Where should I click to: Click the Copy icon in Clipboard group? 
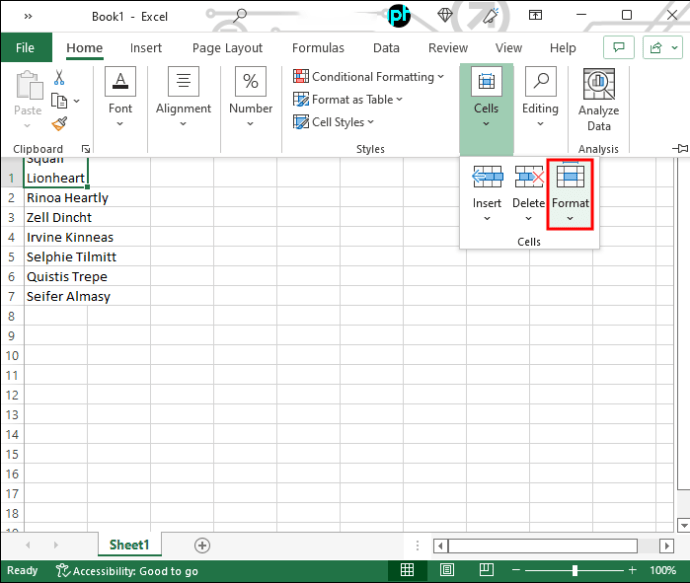click(59, 101)
